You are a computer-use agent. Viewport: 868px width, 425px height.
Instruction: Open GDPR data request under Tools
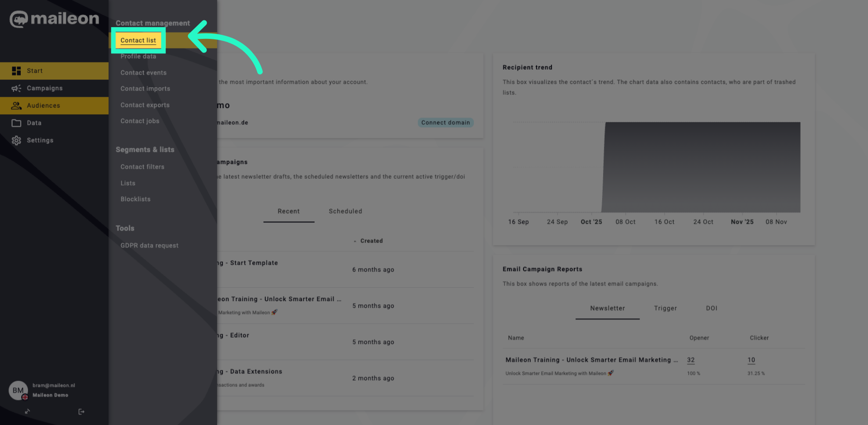(x=149, y=245)
